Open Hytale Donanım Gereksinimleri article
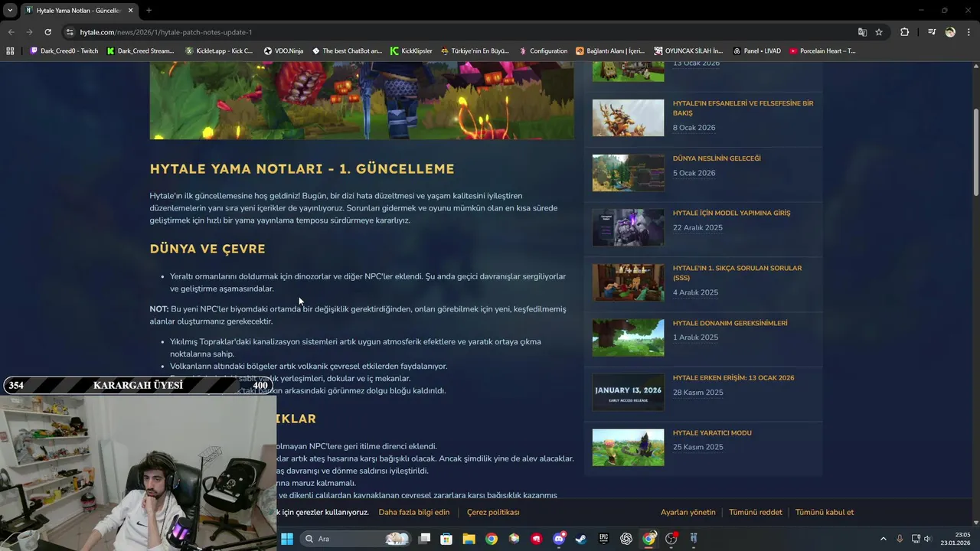Screen dimensions: 980x551 pyautogui.click(x=730, y=323)
